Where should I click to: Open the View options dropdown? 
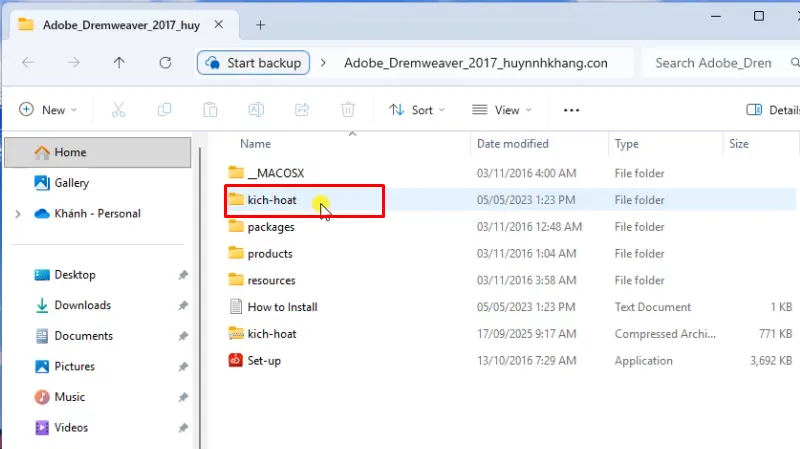[502, 110]
